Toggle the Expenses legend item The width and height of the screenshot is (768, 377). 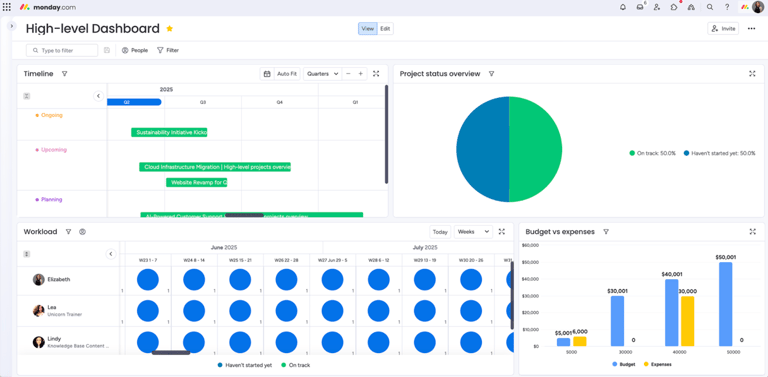(x=657, y=364)
